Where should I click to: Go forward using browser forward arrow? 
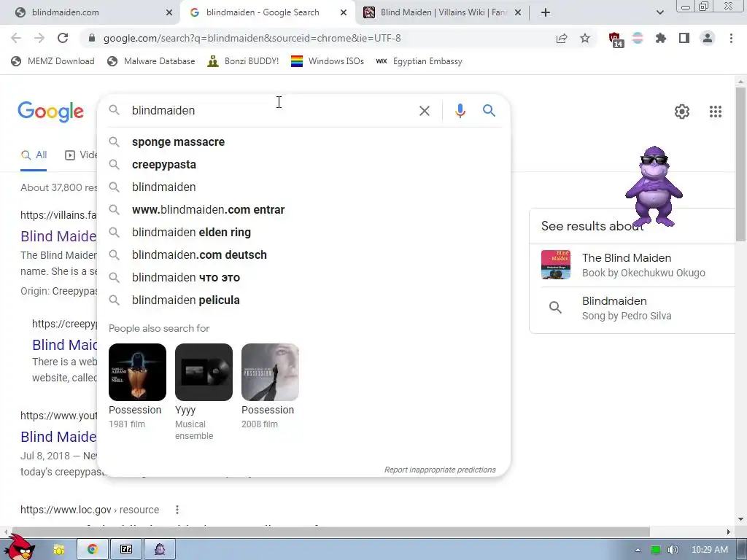pos(39,38)
